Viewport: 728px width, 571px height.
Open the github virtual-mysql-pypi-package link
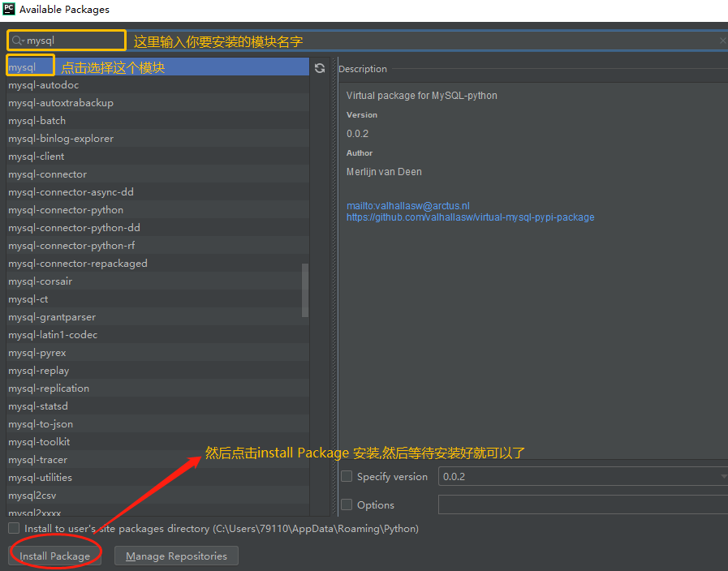(x=471, y=217)
